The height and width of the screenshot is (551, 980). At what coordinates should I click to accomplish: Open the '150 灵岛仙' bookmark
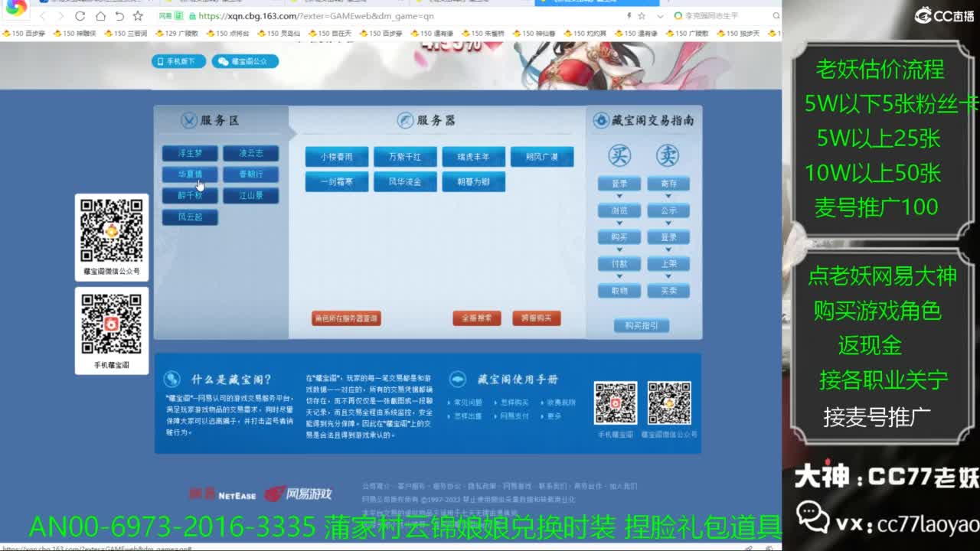point(279,34)
